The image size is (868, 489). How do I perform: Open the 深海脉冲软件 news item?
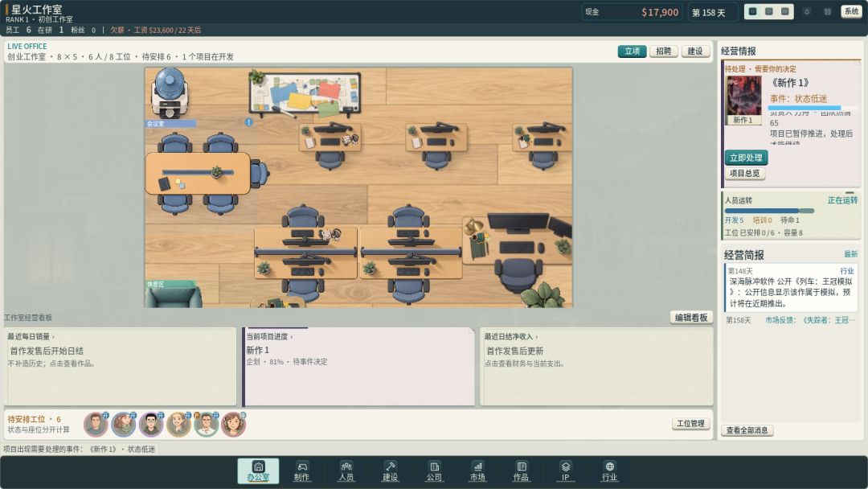(x=791, y=287)
